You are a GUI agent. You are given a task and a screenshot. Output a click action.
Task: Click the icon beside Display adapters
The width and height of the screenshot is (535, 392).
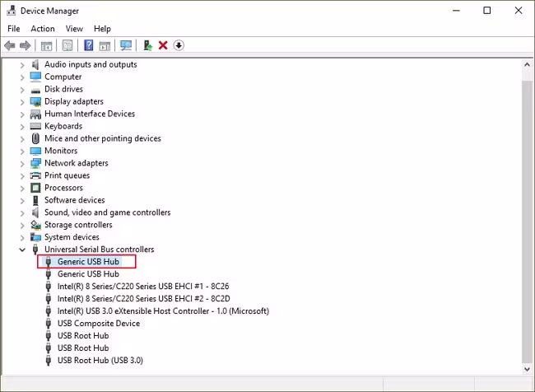pyautogui.click(x=35, y=102)
